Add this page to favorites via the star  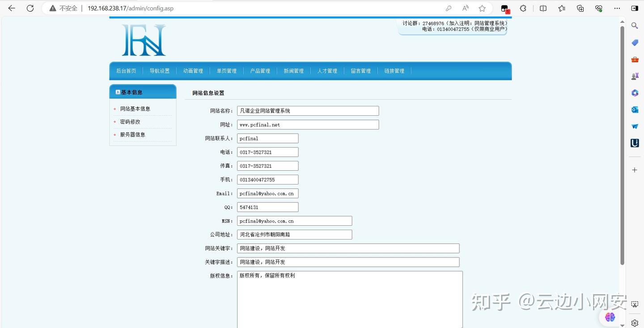(482, 8)
